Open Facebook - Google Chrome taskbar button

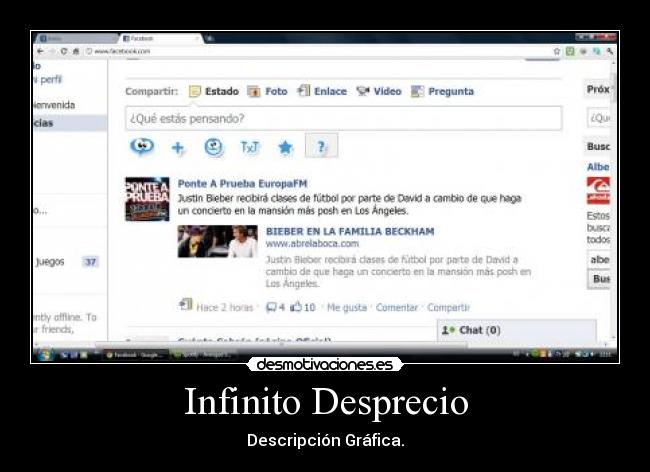136,355
